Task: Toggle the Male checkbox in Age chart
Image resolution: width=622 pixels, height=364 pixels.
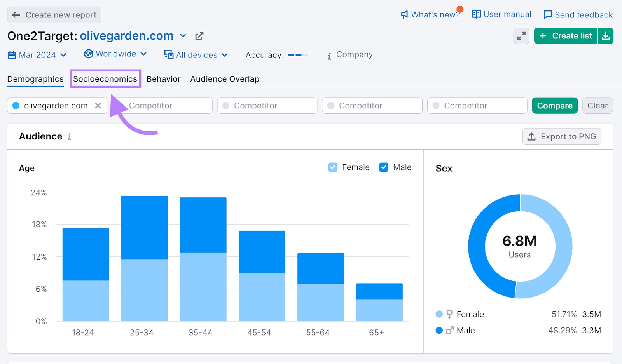Action: click(x=384, y=167)
